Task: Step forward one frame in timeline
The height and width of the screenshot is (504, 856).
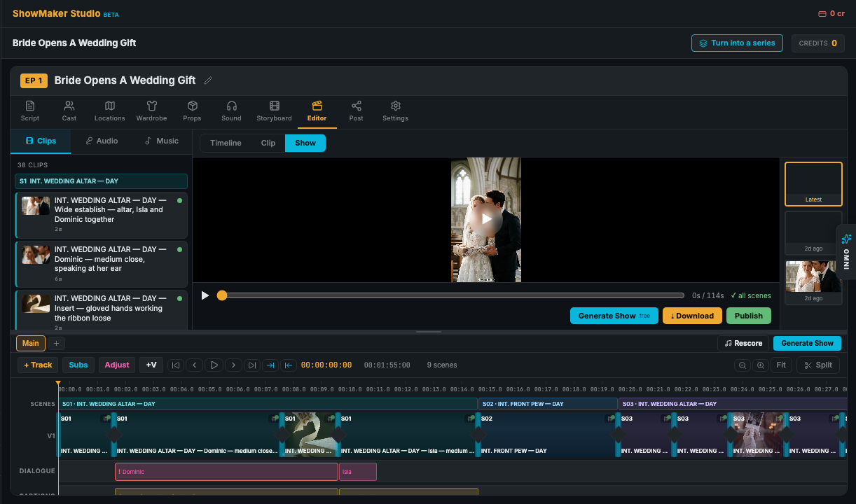Action: point(233,365)
